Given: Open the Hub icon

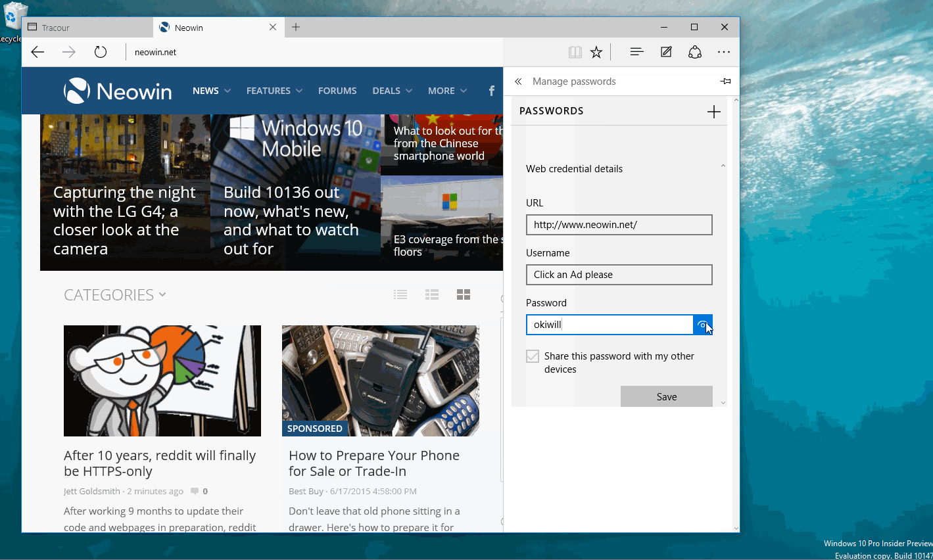Looking at the screenshot, I should 636,52.
